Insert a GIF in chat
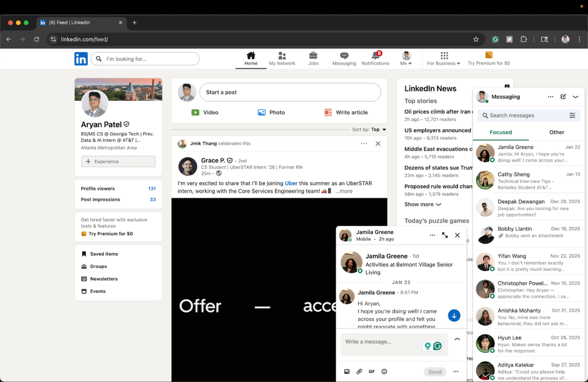The image size is (588, 382). tap(372, 372)
